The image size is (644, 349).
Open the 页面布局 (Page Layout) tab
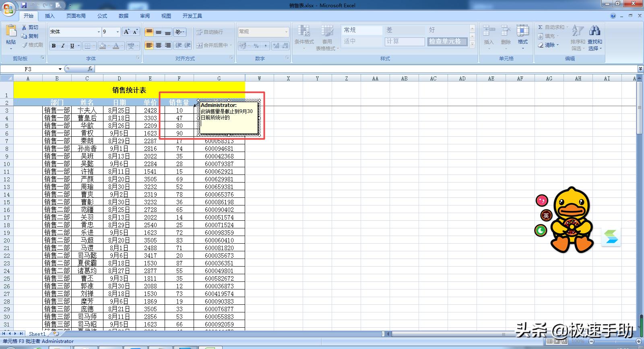click(x=76, y=16)
